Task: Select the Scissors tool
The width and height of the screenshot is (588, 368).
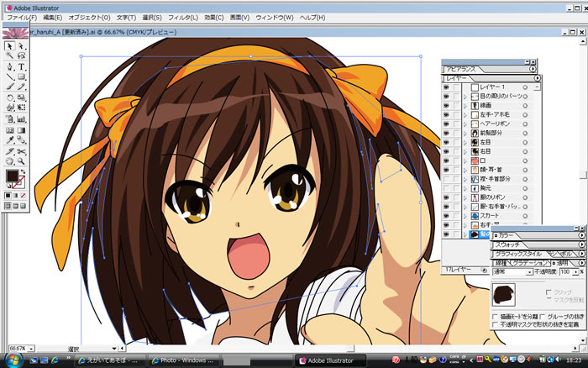Action: tap(21, 151)
